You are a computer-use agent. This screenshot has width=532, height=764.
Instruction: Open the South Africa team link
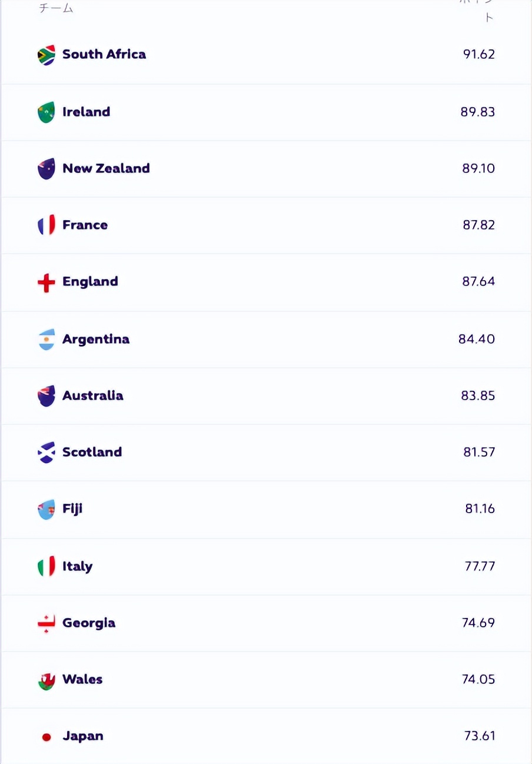[x=104, y=54]
